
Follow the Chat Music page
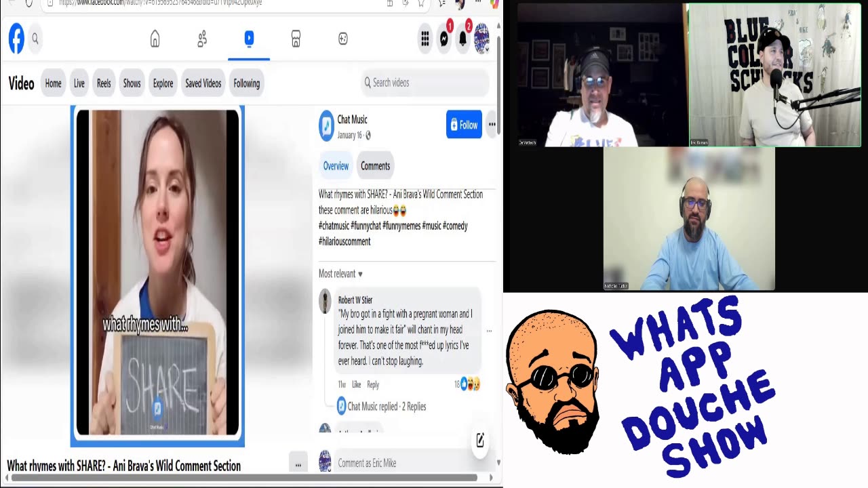[464, 125]
